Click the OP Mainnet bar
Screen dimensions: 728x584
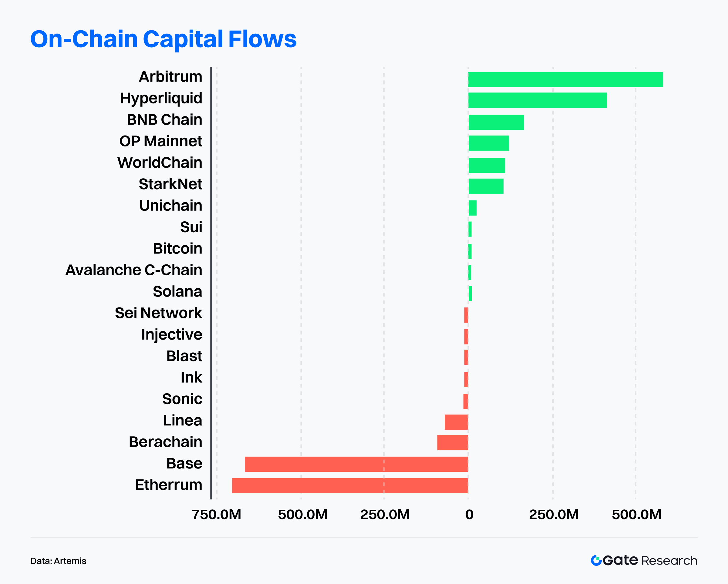(x=489, y=143)
